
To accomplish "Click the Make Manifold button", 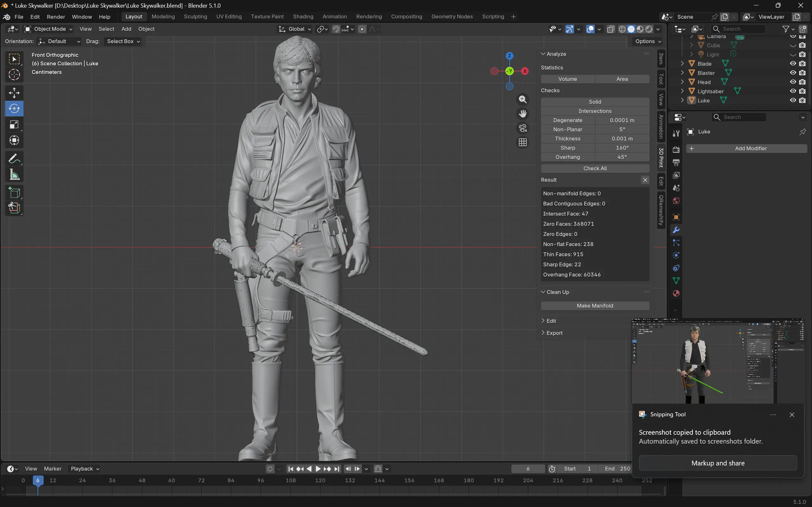I will pyautogui.click(x=595, y=306).
